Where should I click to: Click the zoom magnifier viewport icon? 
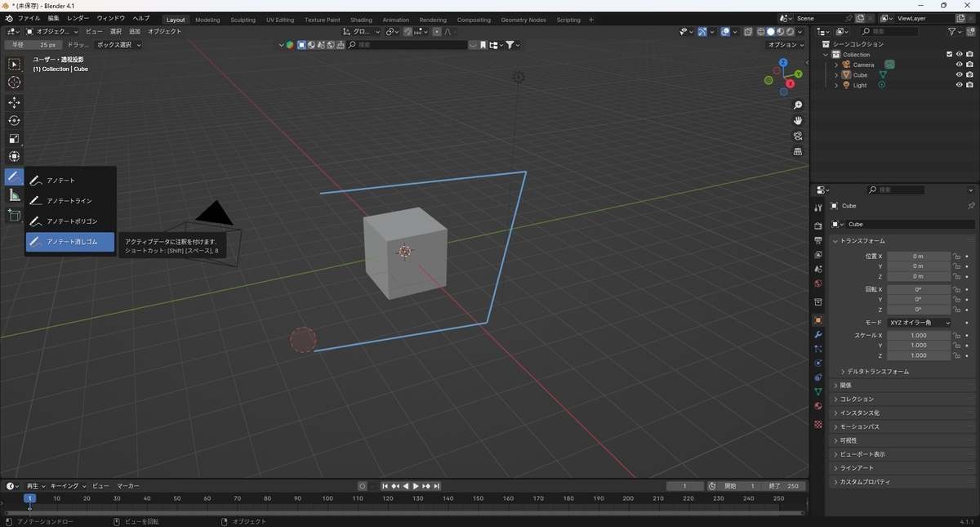[x=798, y=105]
